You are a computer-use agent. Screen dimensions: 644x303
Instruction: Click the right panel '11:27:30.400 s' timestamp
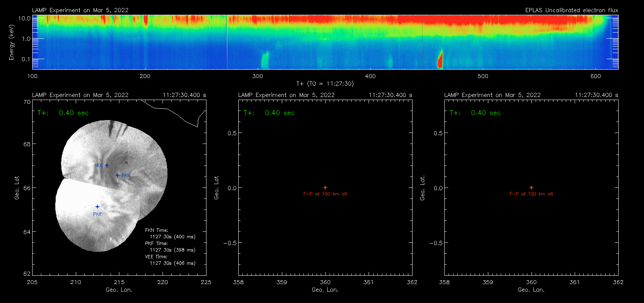point(597,95)
